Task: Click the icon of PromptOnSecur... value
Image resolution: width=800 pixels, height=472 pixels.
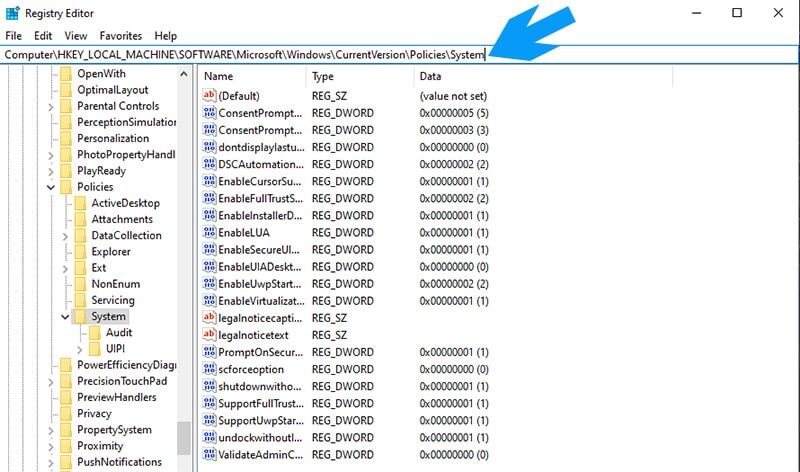Action: (x=209, y=352)
